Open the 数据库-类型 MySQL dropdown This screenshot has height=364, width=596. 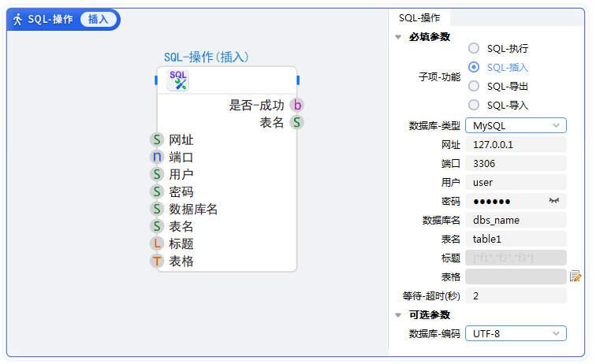tap(516, 125)
